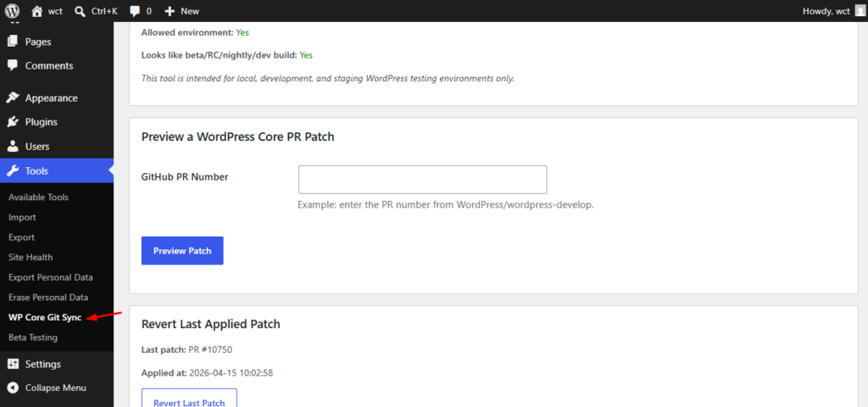Click the Preview Patch button
The height and width of the screenshot is (407, 868).
(x=182, y=251)
